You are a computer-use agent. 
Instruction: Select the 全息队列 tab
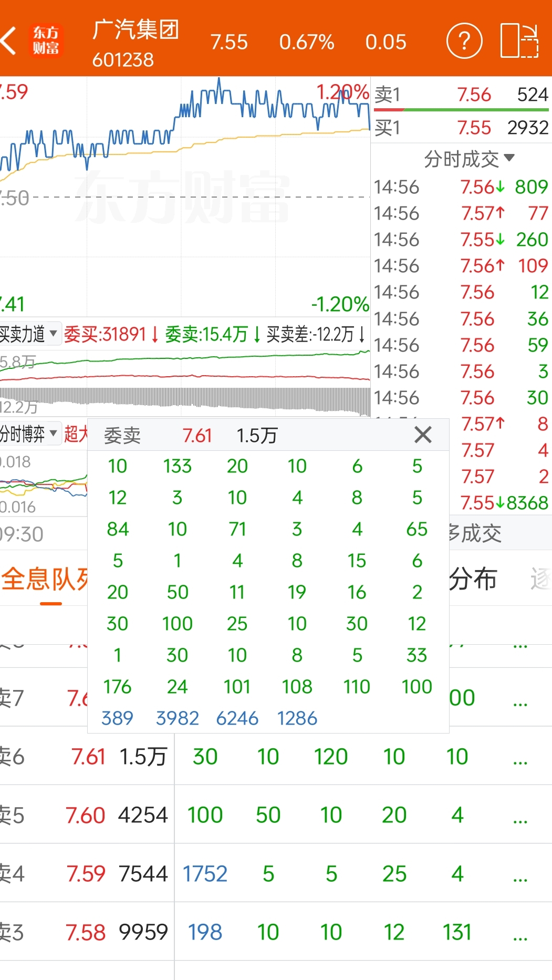coord(45,579)
